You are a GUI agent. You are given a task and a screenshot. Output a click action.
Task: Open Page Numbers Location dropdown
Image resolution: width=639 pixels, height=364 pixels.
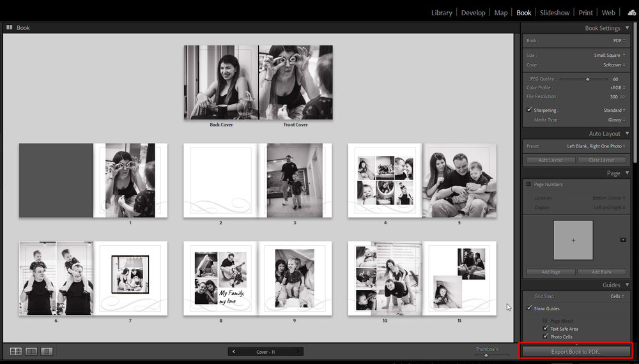pos(609,198)
